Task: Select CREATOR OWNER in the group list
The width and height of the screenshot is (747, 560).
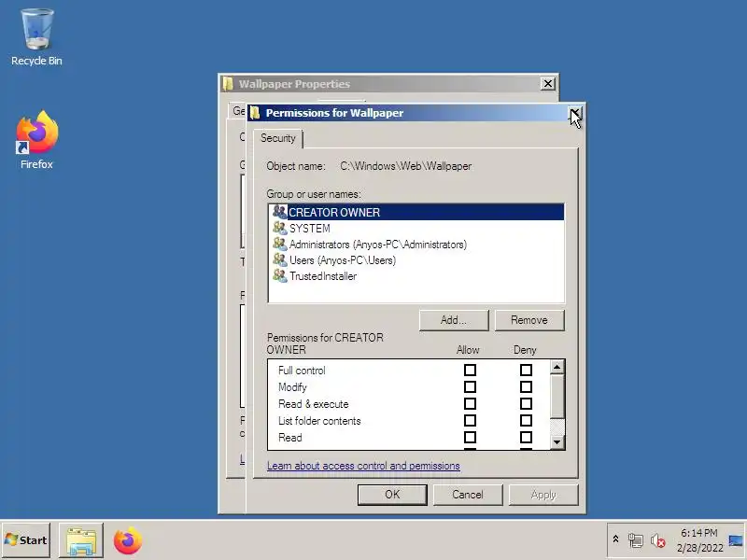Action: [x=416, y=212]
